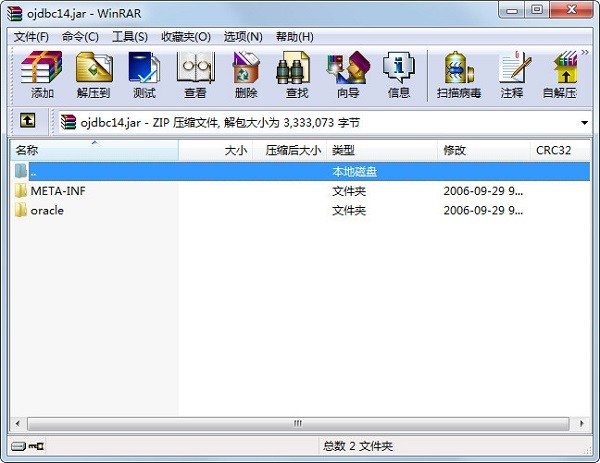Image resolution: width=600 pixels, height=463 pixels.
Task: Click the drive icon in status bar
Action: click(x=18, y=446)
